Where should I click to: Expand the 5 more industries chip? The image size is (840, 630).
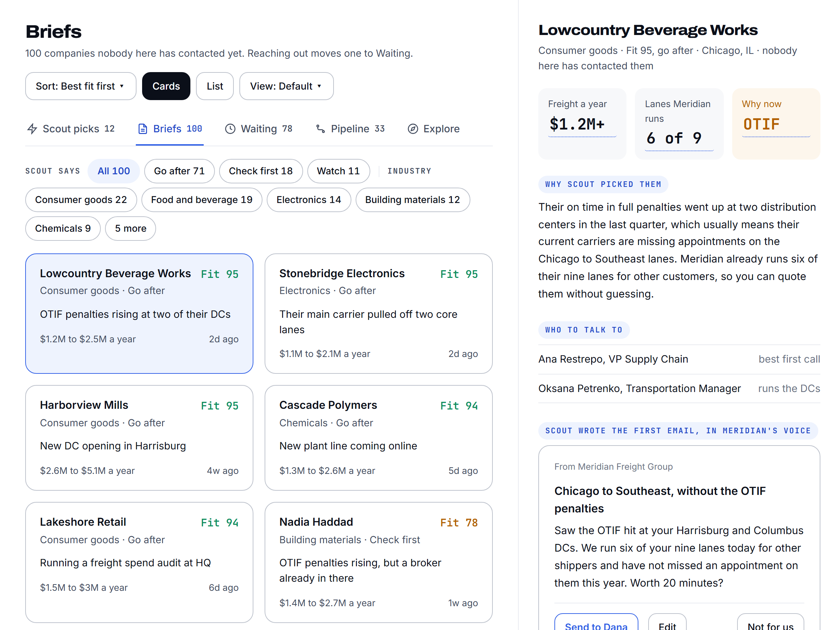click(x=131, y=228)
